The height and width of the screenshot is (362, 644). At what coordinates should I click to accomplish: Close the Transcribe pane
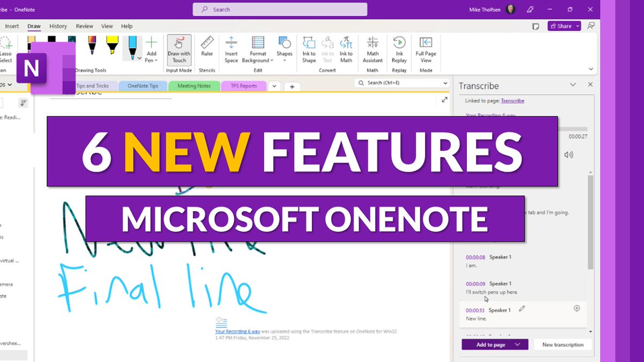point(590,85)
